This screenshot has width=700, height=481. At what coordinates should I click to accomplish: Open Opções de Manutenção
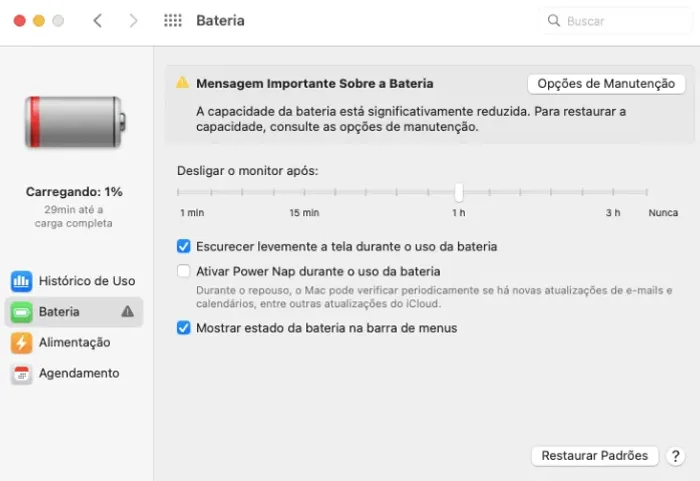[606, 84]
